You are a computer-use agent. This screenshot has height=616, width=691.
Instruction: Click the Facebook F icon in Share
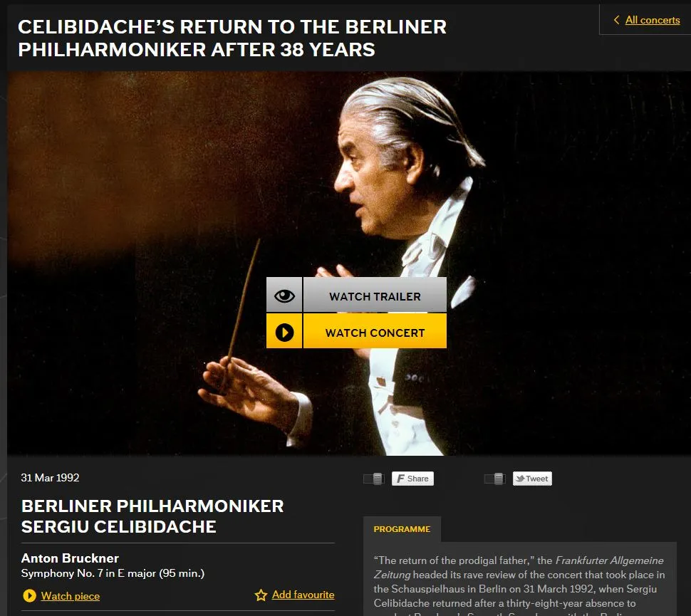[x=400, y=479]
